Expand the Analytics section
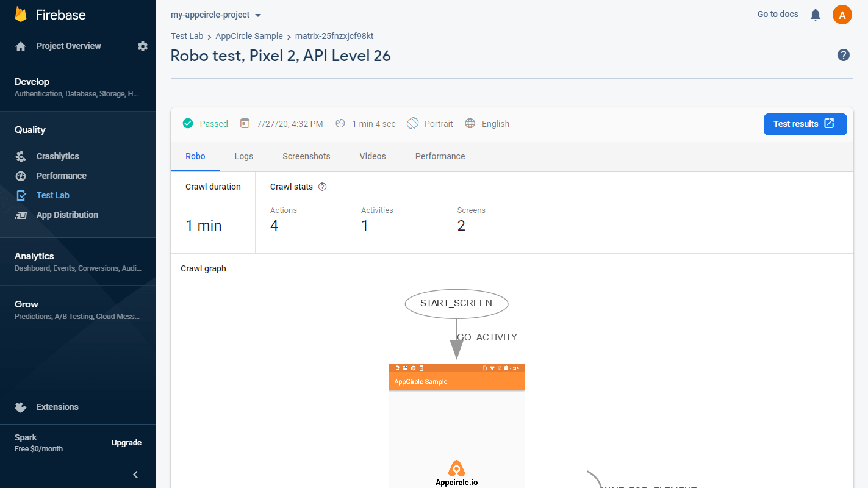868x488 pixels. coord(78,262)
